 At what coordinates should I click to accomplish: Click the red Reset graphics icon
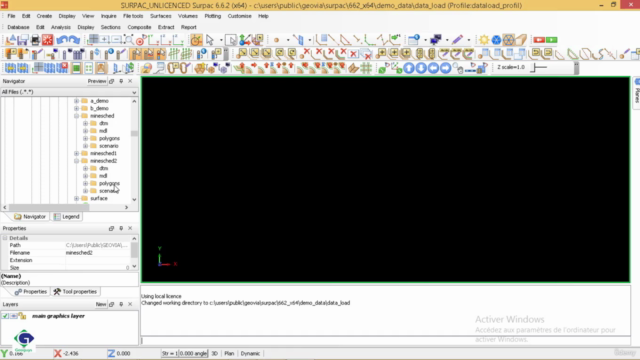tap(48, 40)
